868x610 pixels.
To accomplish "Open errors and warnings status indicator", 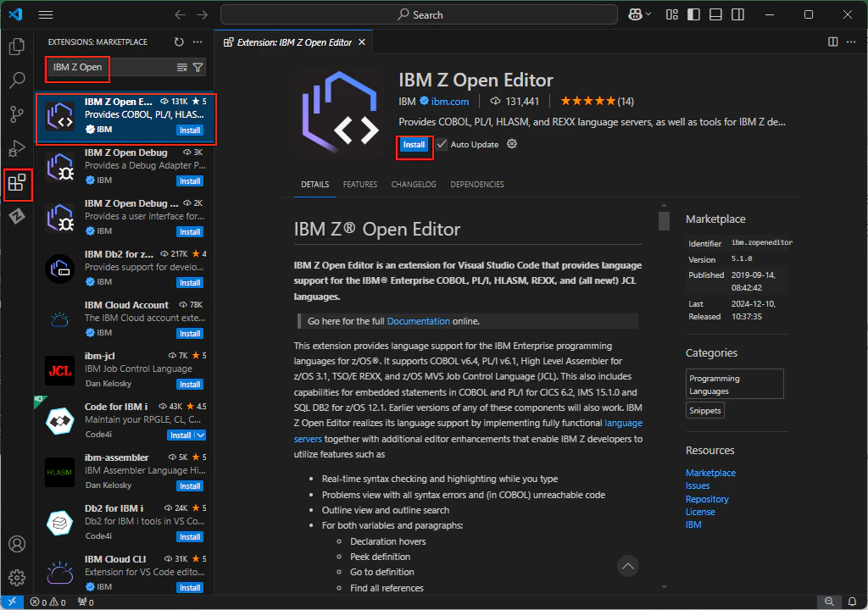I will point(48,602).
